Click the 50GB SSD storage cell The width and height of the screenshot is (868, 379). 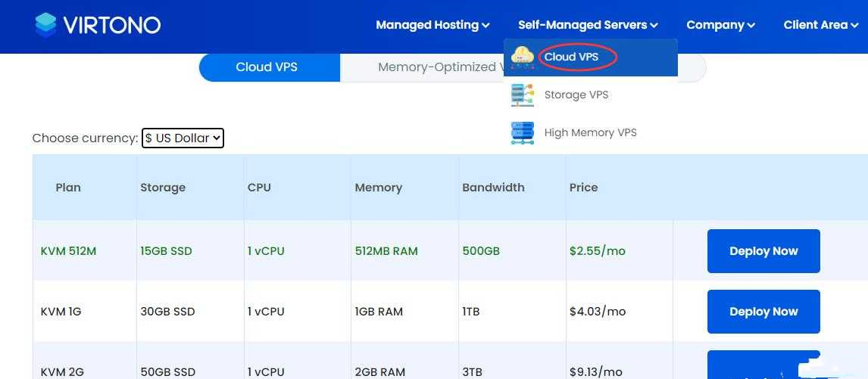point(167,371)
